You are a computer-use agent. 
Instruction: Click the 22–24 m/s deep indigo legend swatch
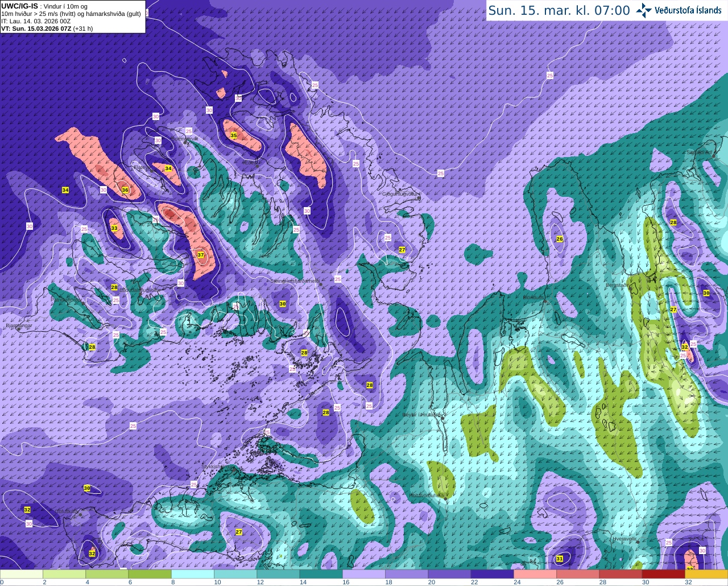[493, 573]
